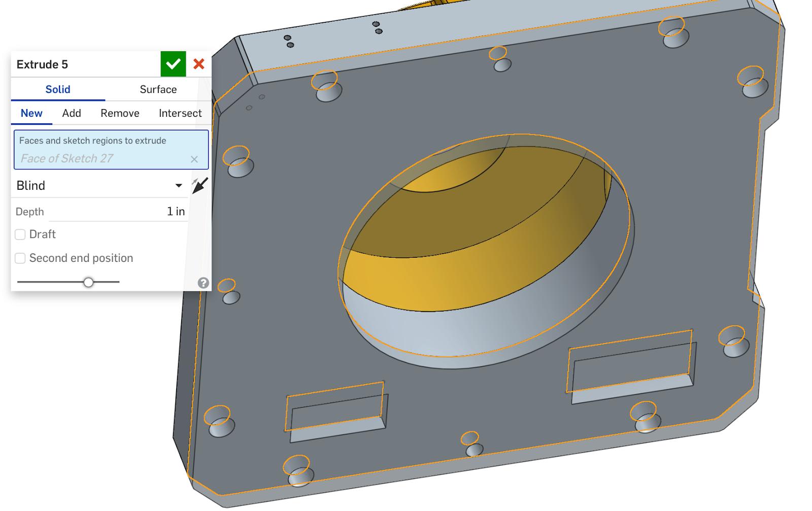Screen dimensions: 812x511
Task: Clear the Face of Sketch 27 selection
Action: click(194, 159)
